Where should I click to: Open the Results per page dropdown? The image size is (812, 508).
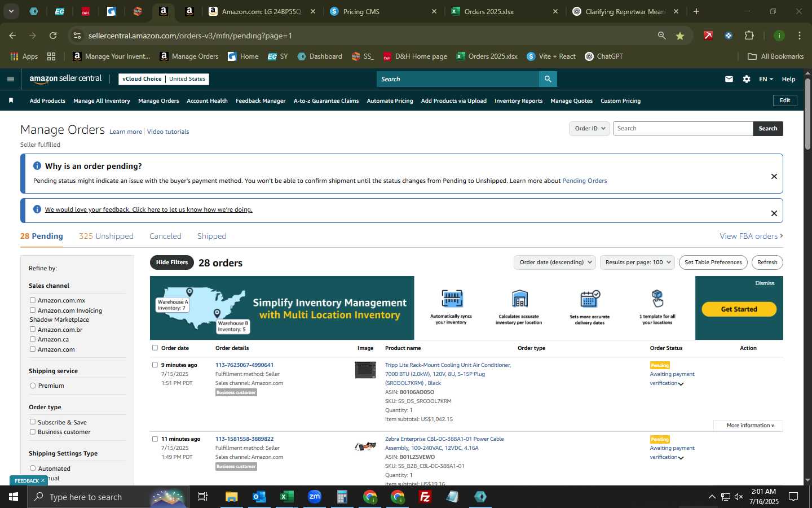(638, 262)
